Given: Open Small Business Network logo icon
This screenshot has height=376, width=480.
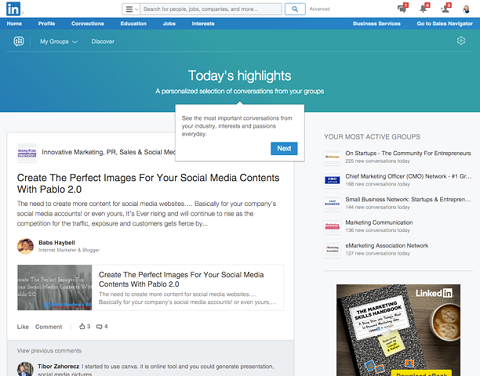Looking at the screenshot, I should tap(332, 203).
